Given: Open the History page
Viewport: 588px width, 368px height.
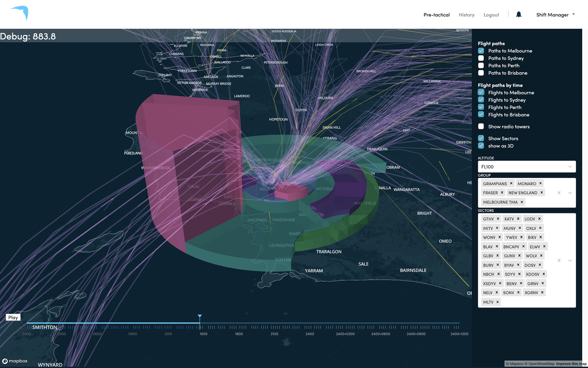Looking at the screenshot, I should 466,15.
